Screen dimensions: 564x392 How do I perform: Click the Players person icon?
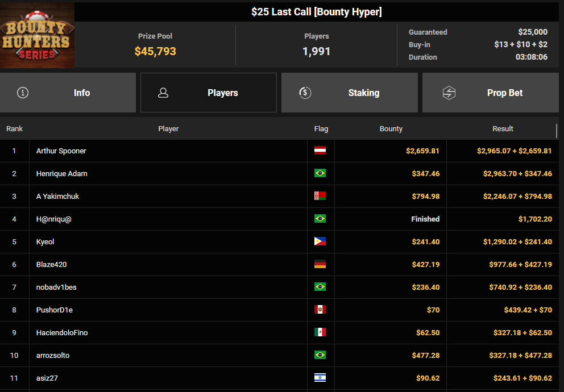click(x=163, y=93)
